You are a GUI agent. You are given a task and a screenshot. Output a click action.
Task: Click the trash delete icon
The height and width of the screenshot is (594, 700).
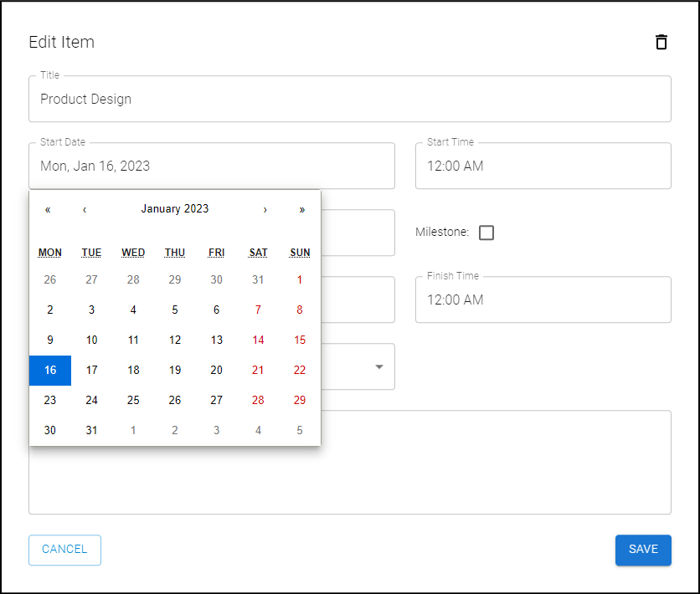point(661,42)
